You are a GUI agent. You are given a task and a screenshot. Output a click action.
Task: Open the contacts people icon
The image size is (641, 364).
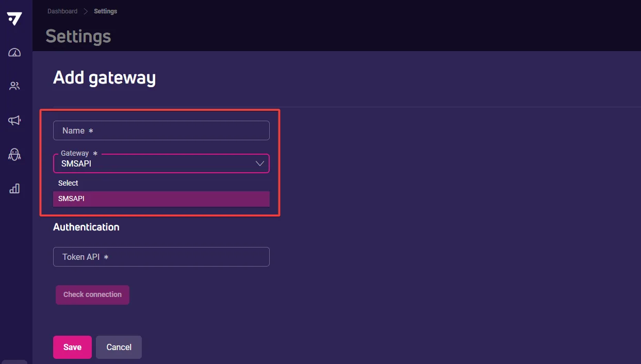[14, 86]
